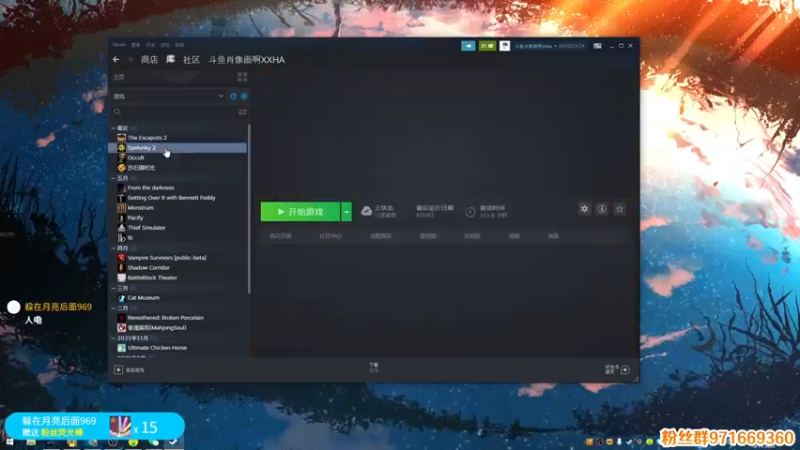Click the cloud status icon
The height and width of the screenshot is (450, 800).
[366, 211]
